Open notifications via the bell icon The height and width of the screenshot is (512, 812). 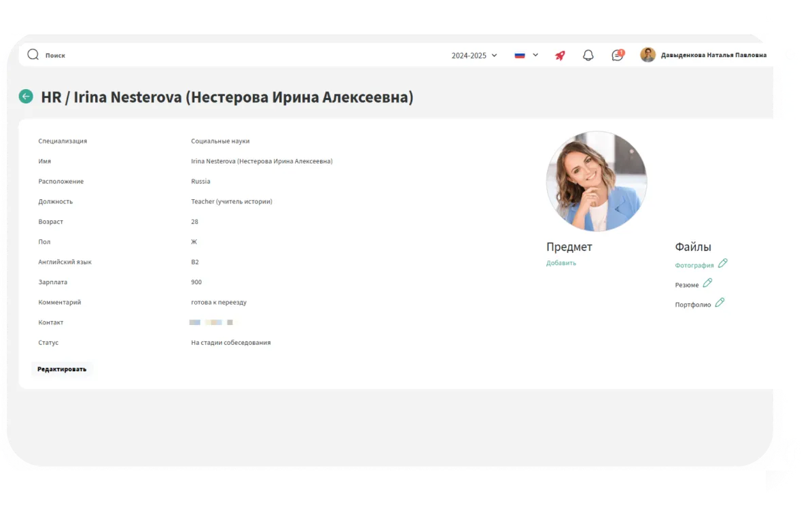(x=588, y=56)
